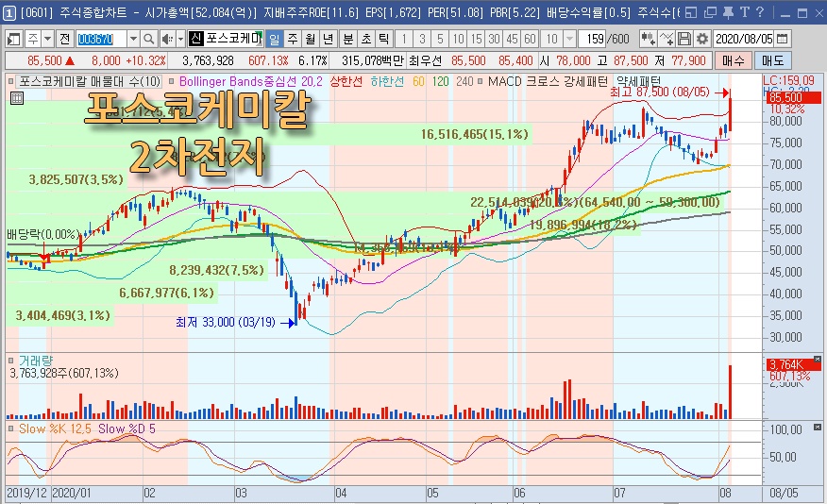Screen dimensions: 827x504
Task: Click the Slow %D 5 label
Action: (x=127, y=429)
